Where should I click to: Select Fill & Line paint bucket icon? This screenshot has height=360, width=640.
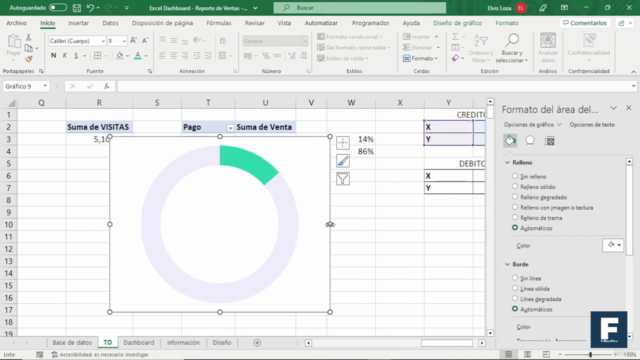click(510, 141)
